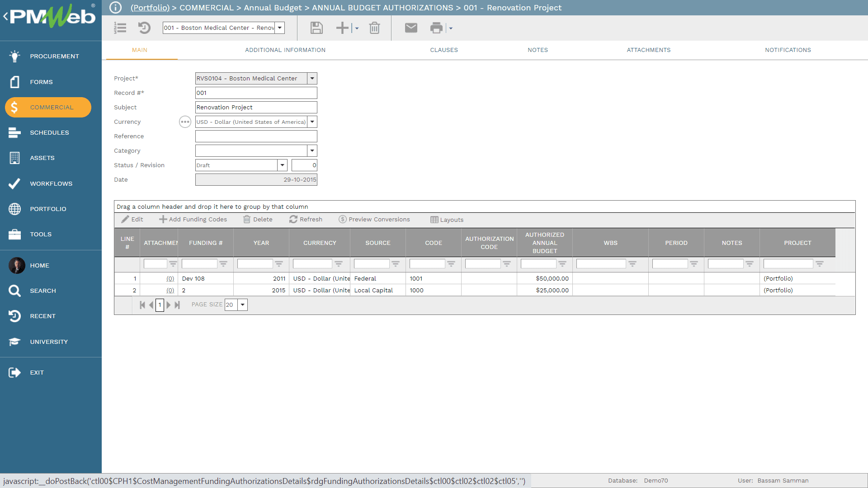Switch to Additional Information tab
Screen dimensions: 868x488
point(285,50)
